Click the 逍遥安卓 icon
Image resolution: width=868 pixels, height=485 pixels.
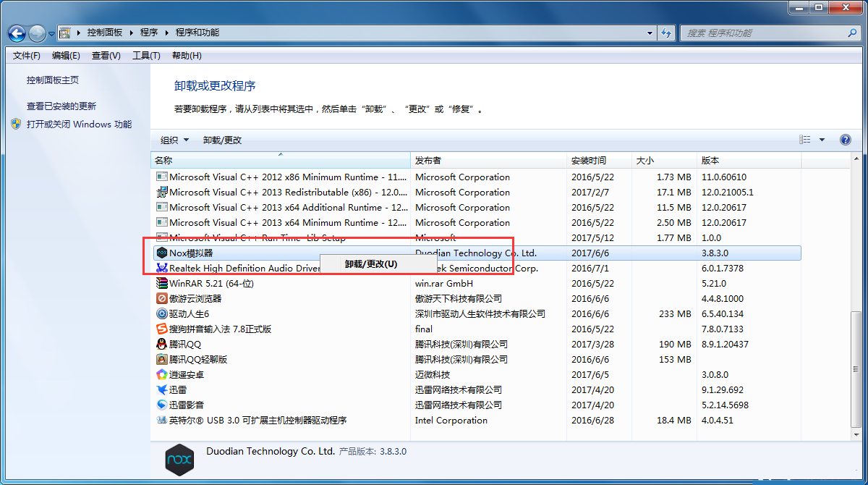[162, 374]
